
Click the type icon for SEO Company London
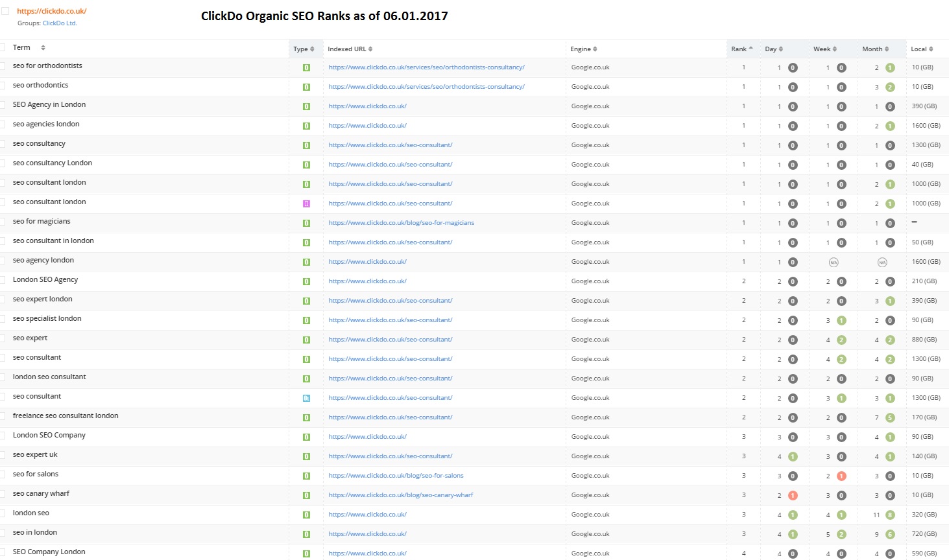point(306,554)
